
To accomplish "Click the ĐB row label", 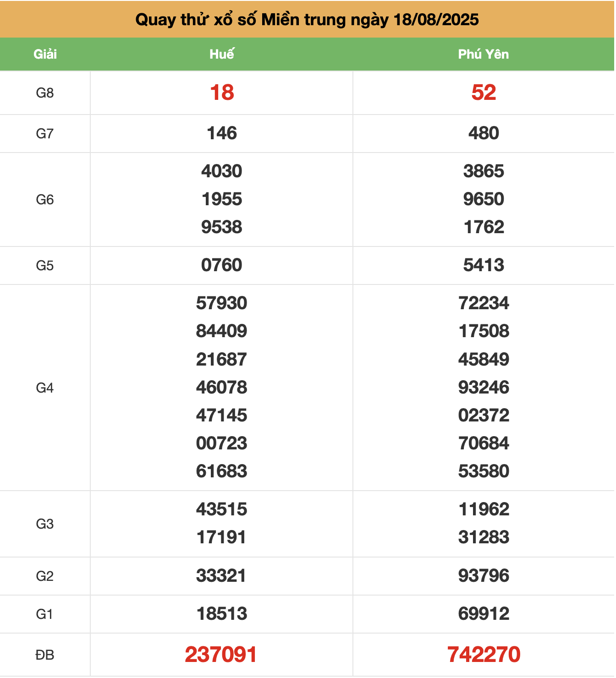I will (45, 655).
